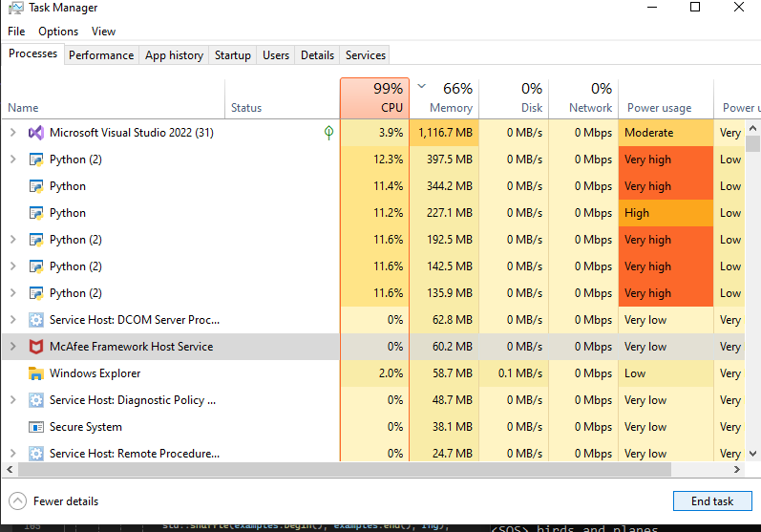The image size is (761, 532).
Task: Click the Service Host: DCOM Server gear icon
Action: 36,320
